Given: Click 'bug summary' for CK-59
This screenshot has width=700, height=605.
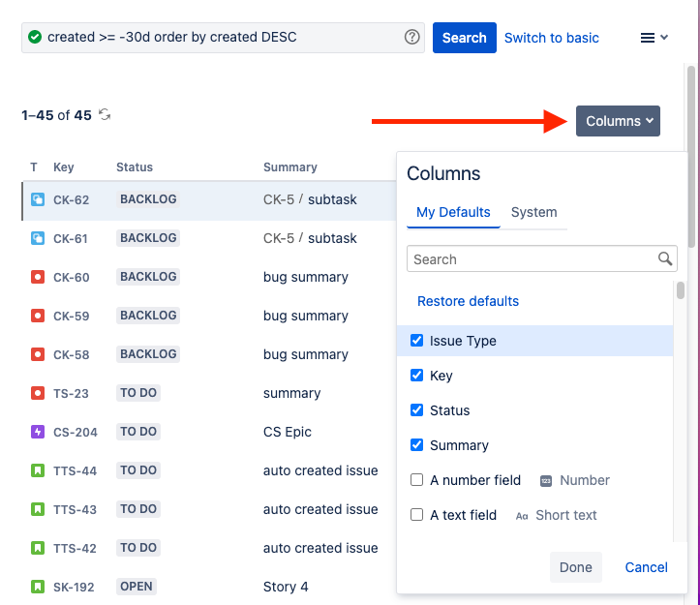Looking at the screenshot, I should [x=305, y=316].
